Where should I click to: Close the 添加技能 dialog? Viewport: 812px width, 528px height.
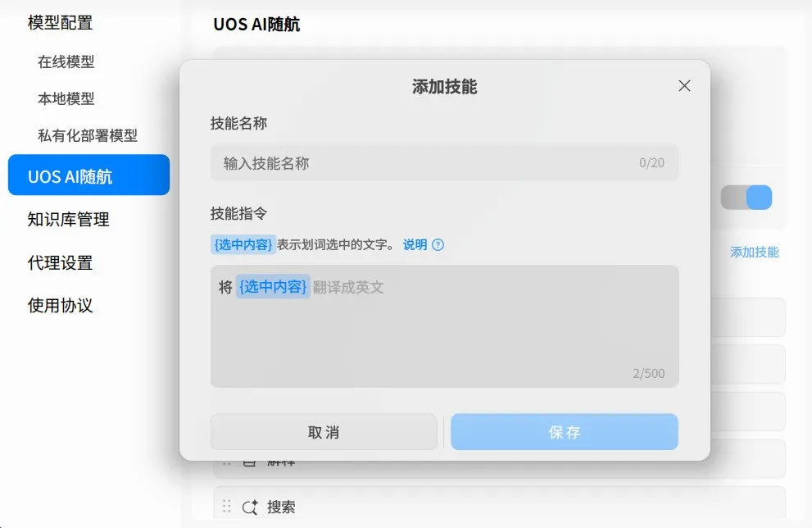pyautogui.click(x=684, y=86)
